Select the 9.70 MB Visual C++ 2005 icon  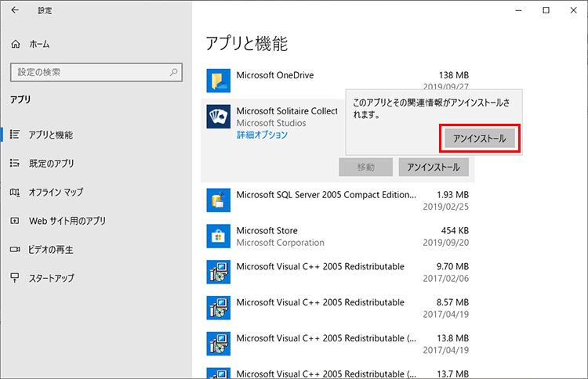pyautogui.click(x=217, y=272)
